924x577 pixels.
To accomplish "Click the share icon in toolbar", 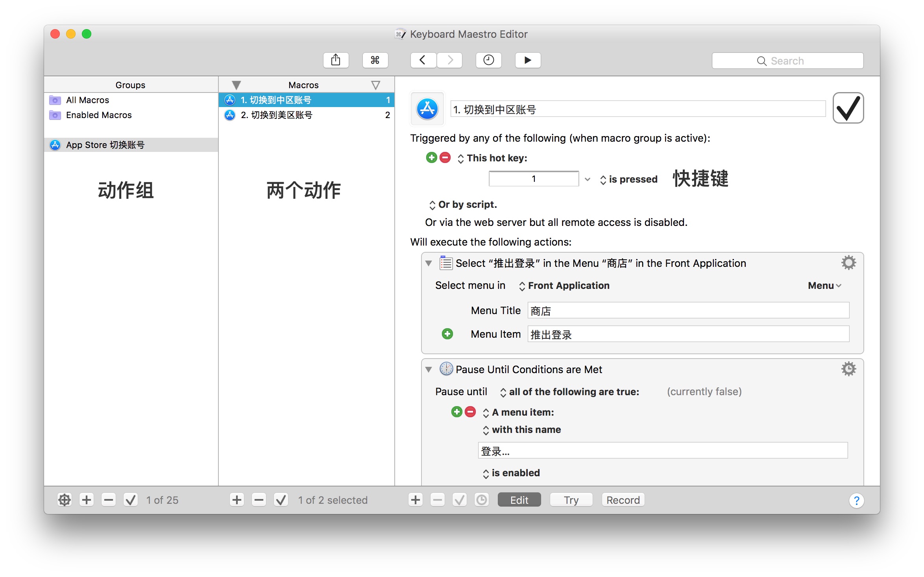I will 336,60.
